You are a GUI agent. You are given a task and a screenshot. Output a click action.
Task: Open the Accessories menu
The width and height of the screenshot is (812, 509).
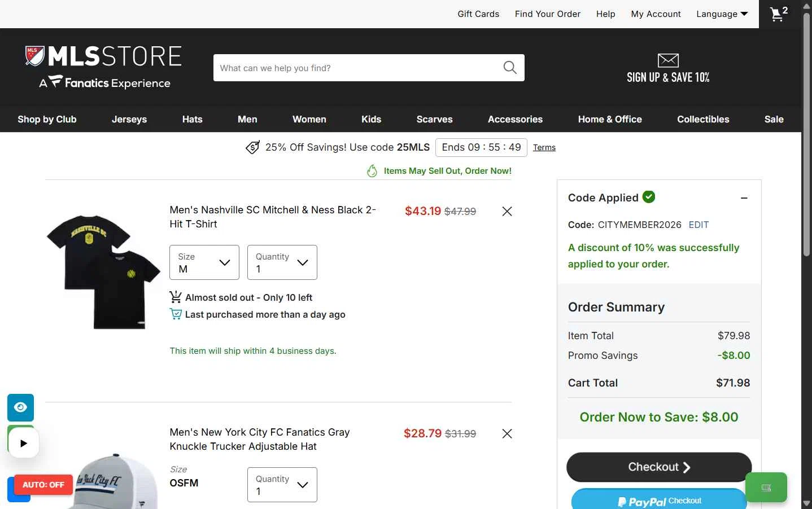pos(516,119)
